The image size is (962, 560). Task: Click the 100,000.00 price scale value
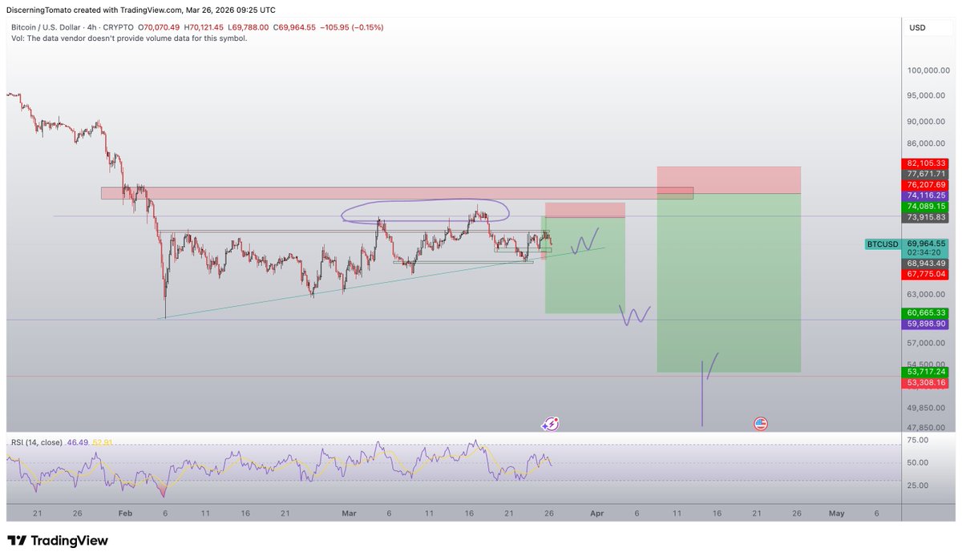click(928, 71)
